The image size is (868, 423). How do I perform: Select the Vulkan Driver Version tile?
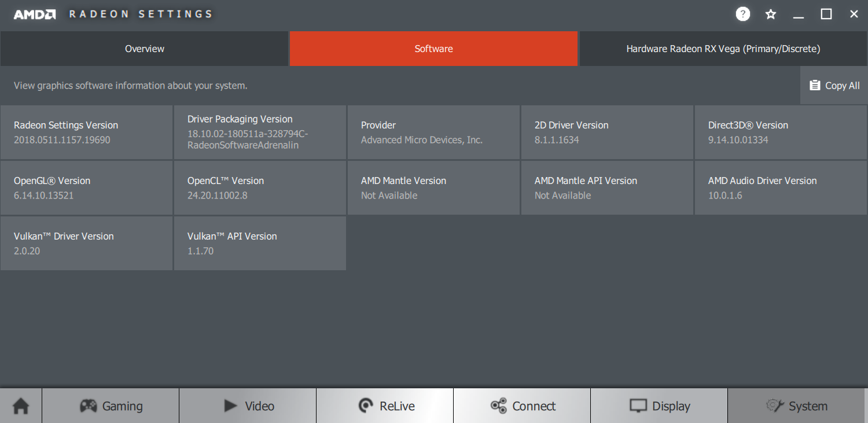(87, 243)
